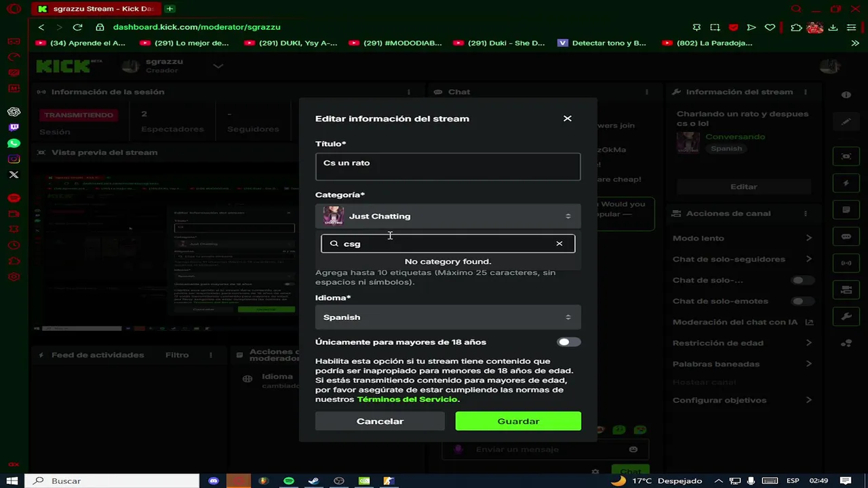Open Spotify from the taskbar

(x=289, y=481)
